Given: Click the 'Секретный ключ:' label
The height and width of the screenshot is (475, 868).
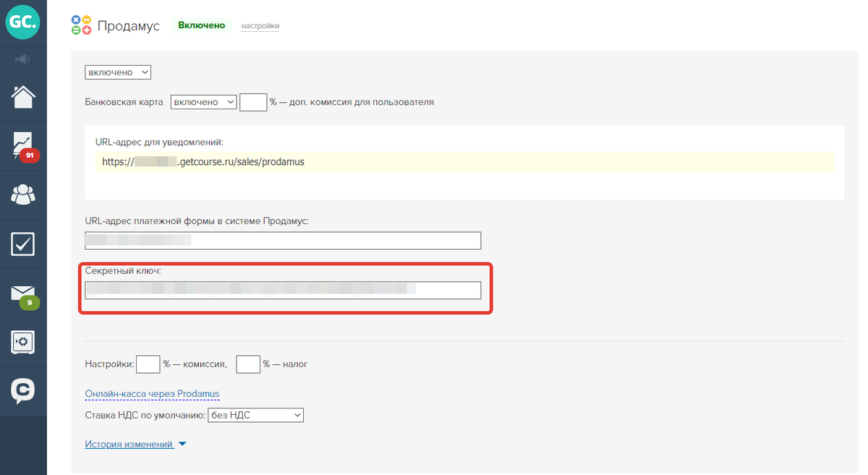Looking at the screenshot, I should pyautogui.click(x=124, y=270).
